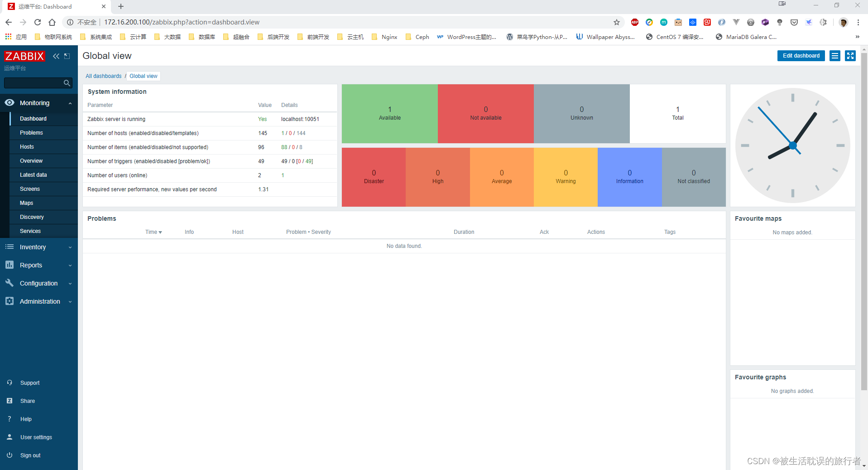868x470 pixels.
Task: Click the yellow Warning severity tile
Action: [566, 177]
